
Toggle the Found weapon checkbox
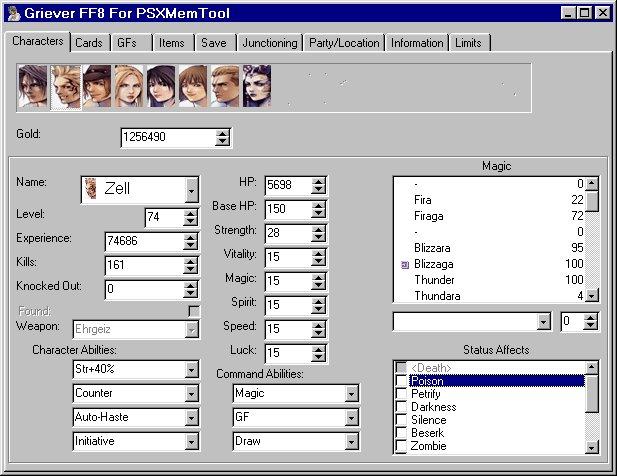[194, 312]
